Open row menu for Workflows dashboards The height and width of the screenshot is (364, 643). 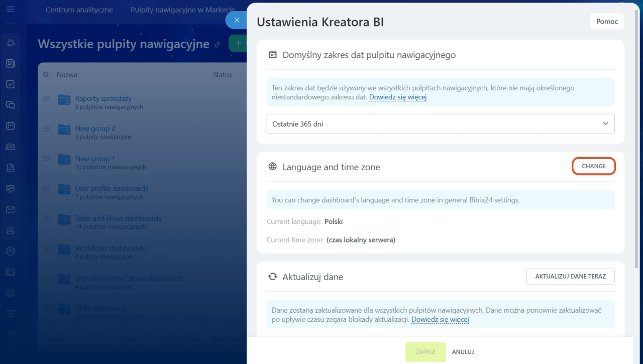pyautogui.click(x=46, y=248)
